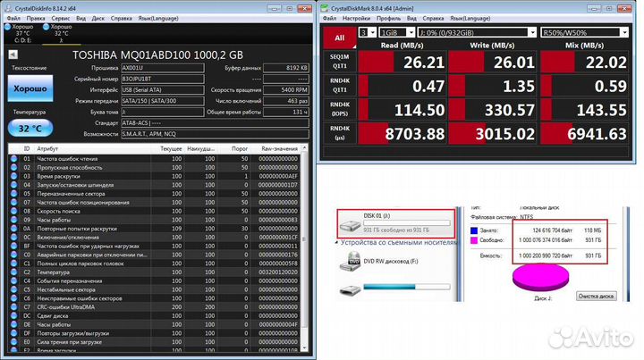
Task: Click the previous-disk arrow icon in CrystalDiskInfo
Action: tap(13, 54)
